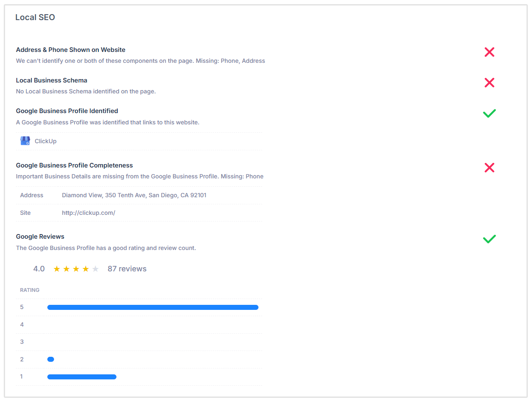
Task: Select the 4.0 rating value
Action: 39,268
